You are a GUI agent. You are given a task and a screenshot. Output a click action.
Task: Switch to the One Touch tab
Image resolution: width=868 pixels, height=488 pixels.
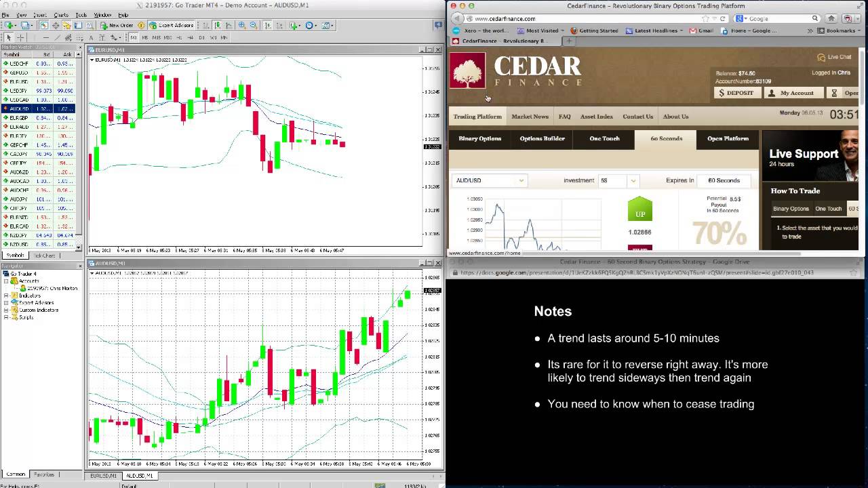tap(604, 139)
